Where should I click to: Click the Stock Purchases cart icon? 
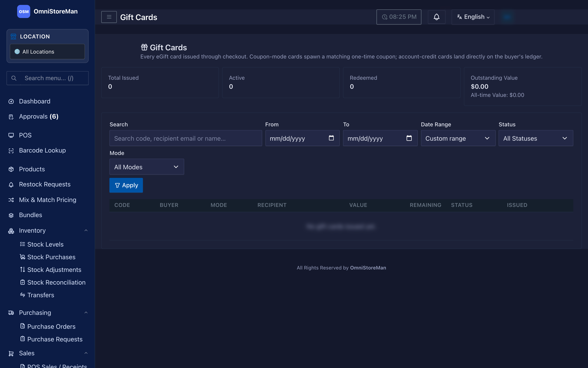point(22,257)
